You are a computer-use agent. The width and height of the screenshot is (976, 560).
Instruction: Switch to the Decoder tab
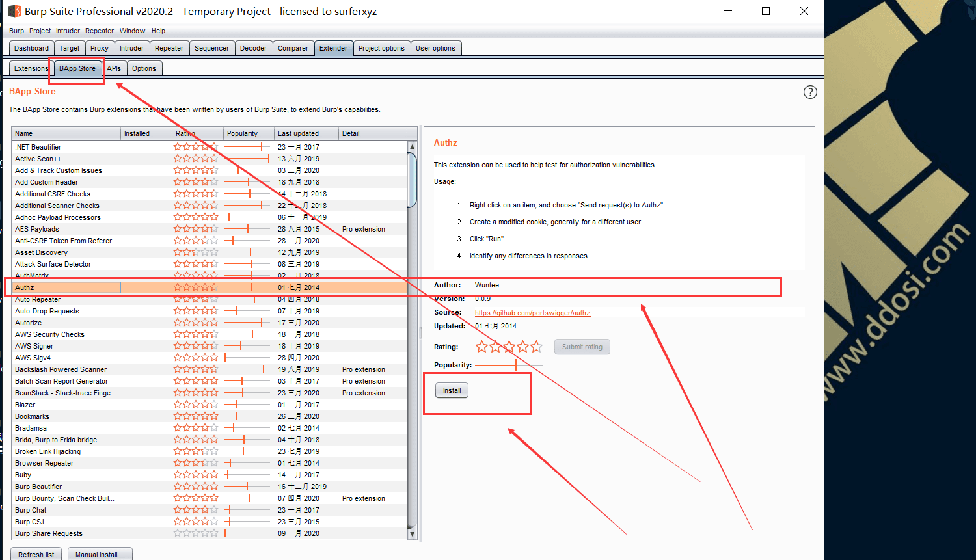[253, 48]
